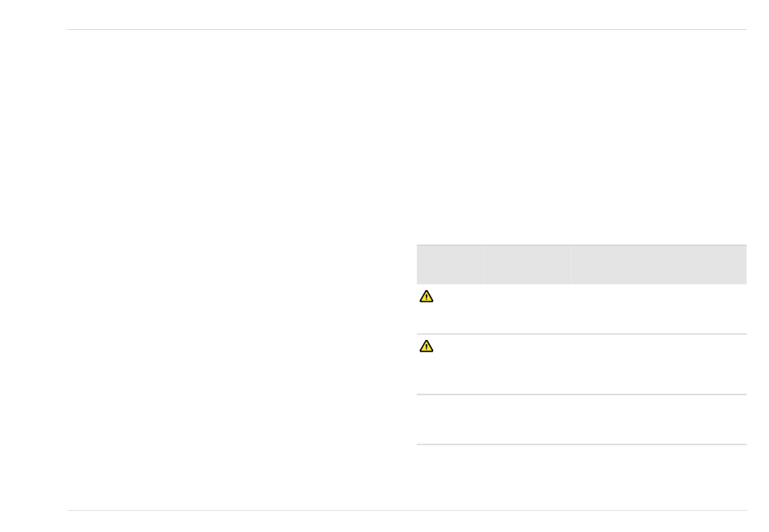This screenshot has width=769, height=532.
Task: Click the widest cell of second warning row
Action: [659, 364]
